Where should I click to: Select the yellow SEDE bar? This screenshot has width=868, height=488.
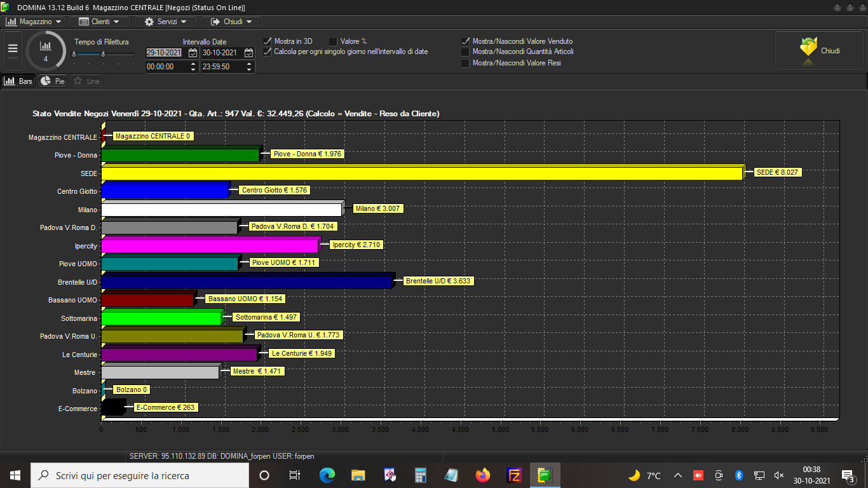[x=422, y=173]
